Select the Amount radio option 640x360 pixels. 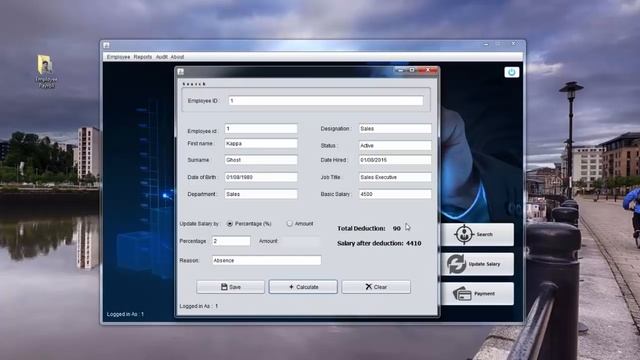click(x=289, y=224)
